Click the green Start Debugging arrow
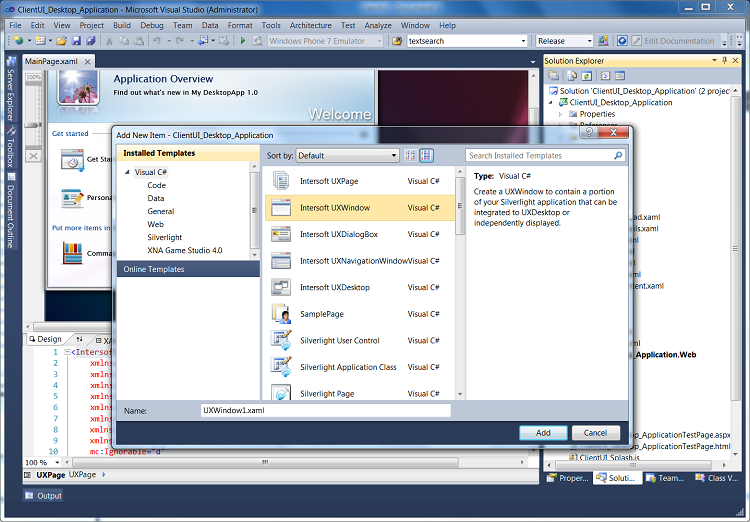 pyautogui.click(x=243, y=41)
